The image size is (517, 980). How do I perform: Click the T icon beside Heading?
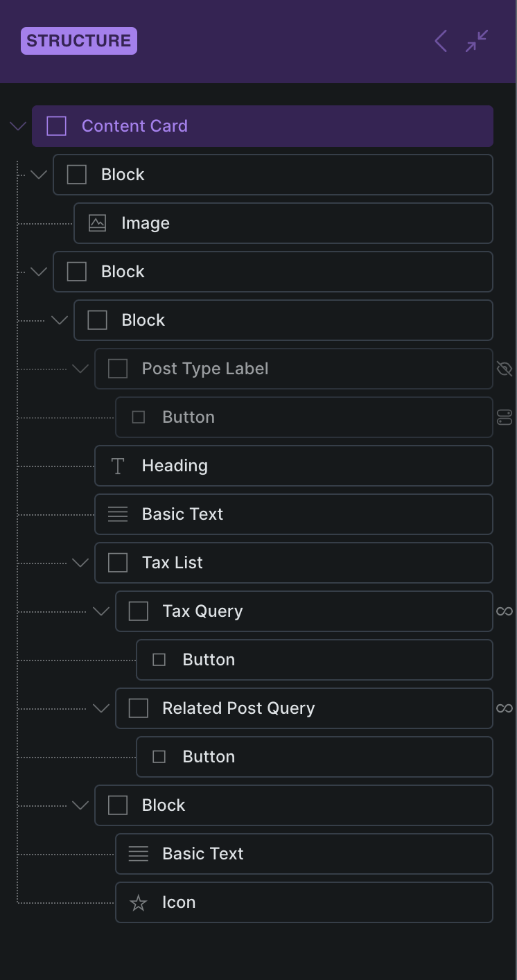[x=118, y=466]
